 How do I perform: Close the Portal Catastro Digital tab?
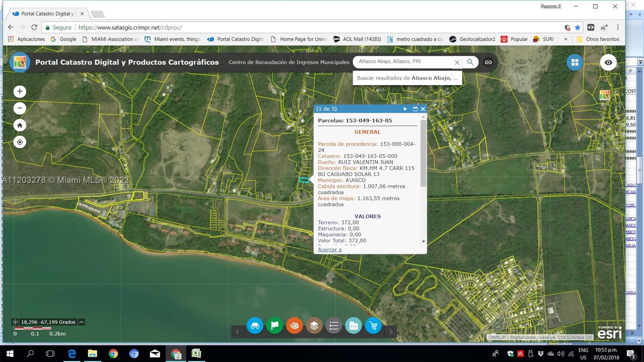82,14
